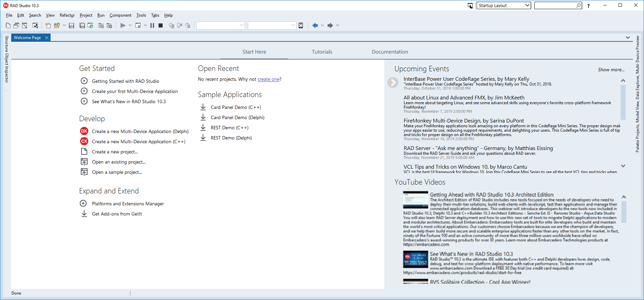
Task: Click the 'create one' hyperlink
Action: [x=269, y=79]
